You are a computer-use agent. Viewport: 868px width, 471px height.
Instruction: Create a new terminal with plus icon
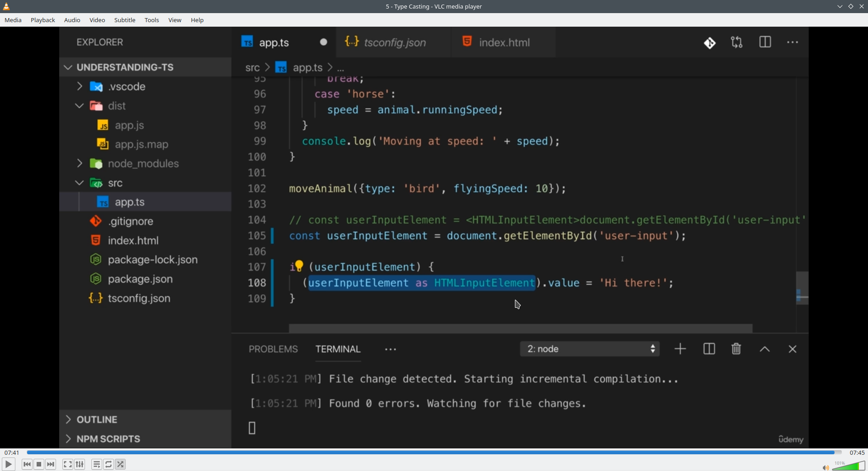pyautogui.click(x=680, y=349)
